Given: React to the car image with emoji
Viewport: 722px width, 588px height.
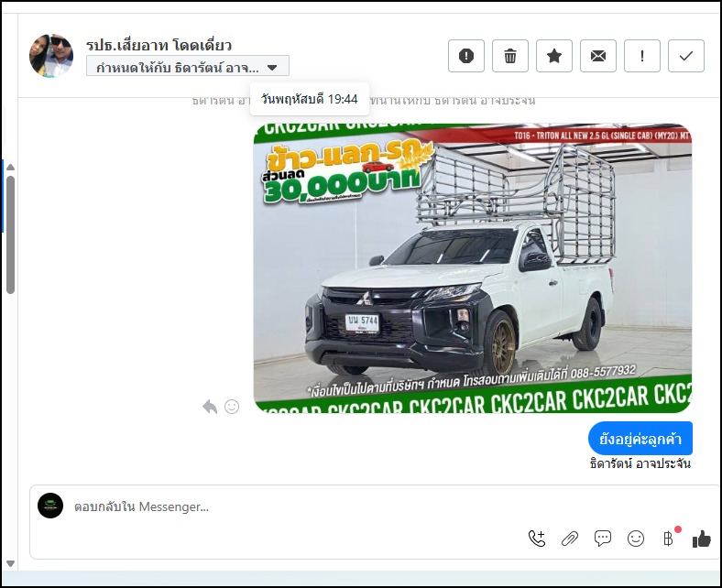Looking at the screenshot, I should tap(232, 407).
